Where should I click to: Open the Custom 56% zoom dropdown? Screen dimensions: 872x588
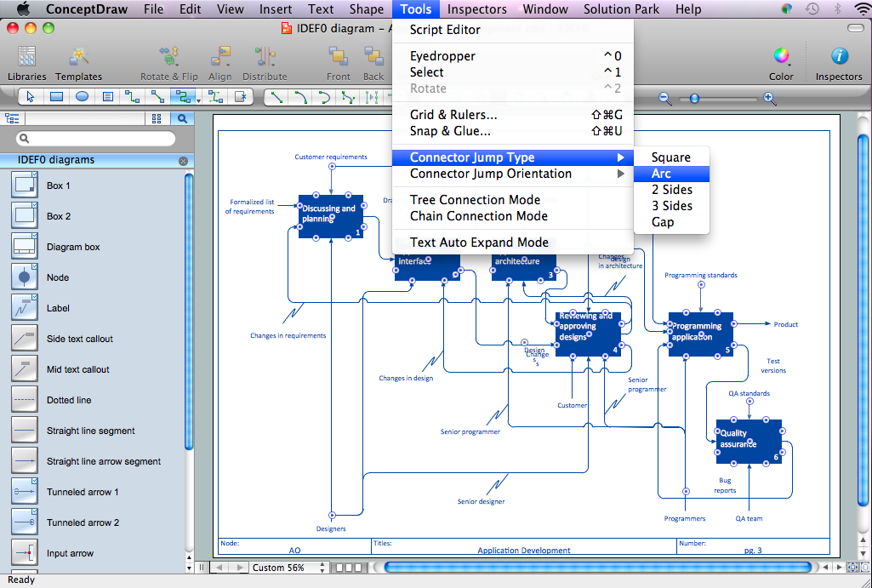pyautogui.click(x=286, y=568)
